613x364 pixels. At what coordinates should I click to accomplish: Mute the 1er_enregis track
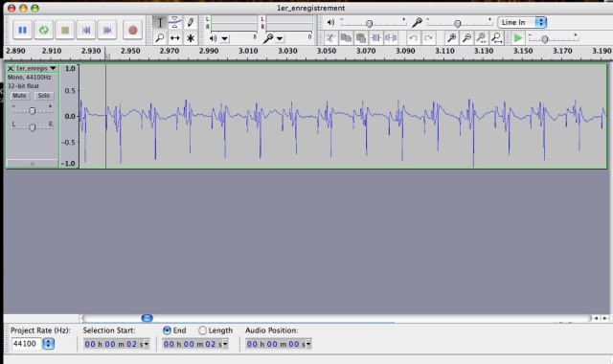click(x=19, y=96)
